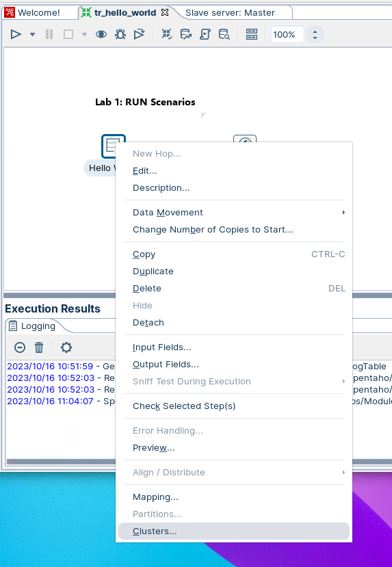Click the Replay transformation icon
The width and height of the screenshot is (392, 567).
[x=139, y=34]
